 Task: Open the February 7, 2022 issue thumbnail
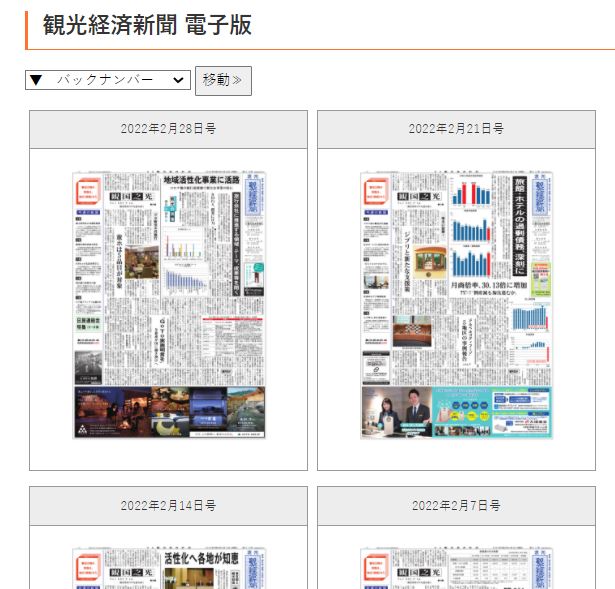[456, 567]
